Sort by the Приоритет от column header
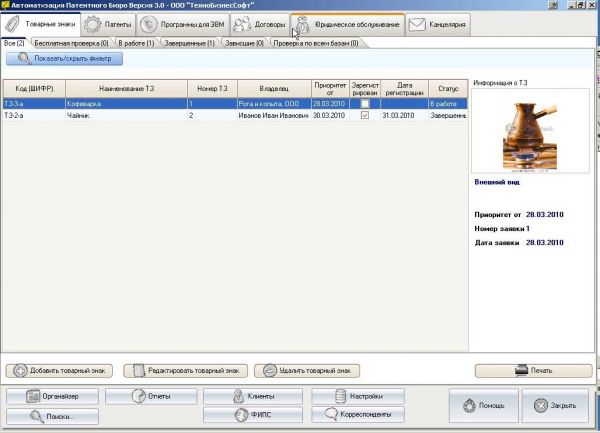 pos(330,89)
